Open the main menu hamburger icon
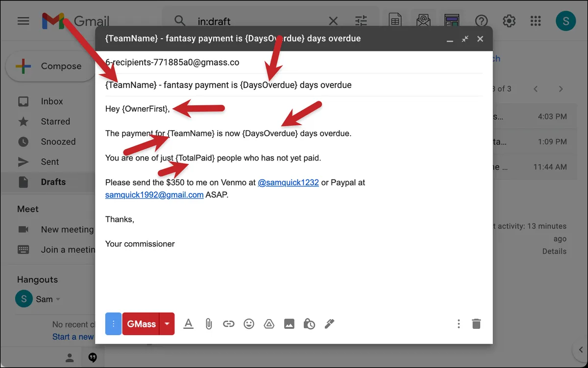 (x=23, y=21)
